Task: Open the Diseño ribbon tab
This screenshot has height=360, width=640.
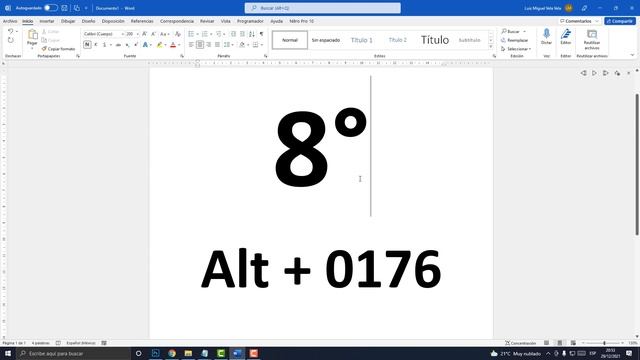Action: 88,21
